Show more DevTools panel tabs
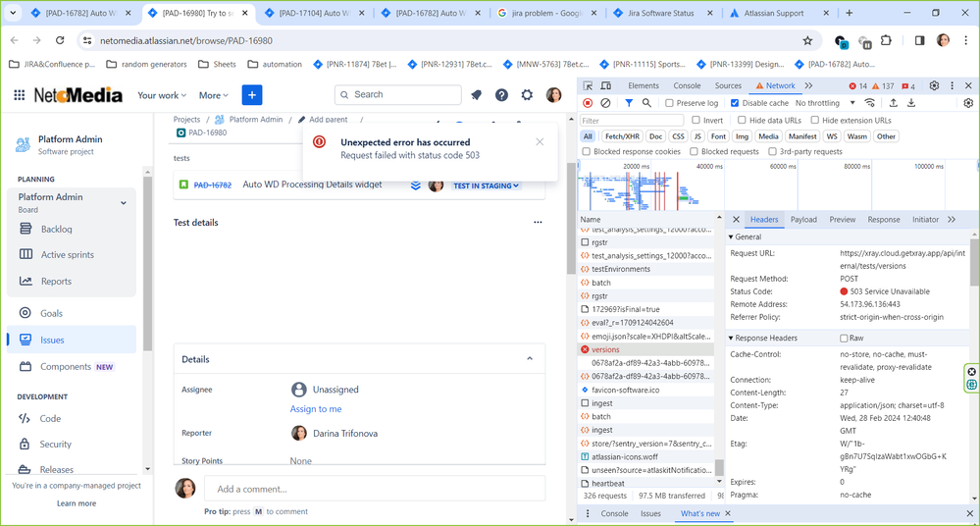This screenshot has height=526, width=980. pyautogui.click(x=808, y=85)
